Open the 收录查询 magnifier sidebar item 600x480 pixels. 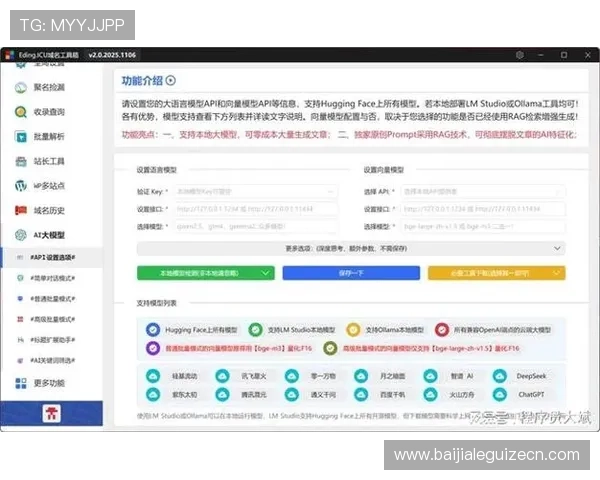(x=40, y=112)
